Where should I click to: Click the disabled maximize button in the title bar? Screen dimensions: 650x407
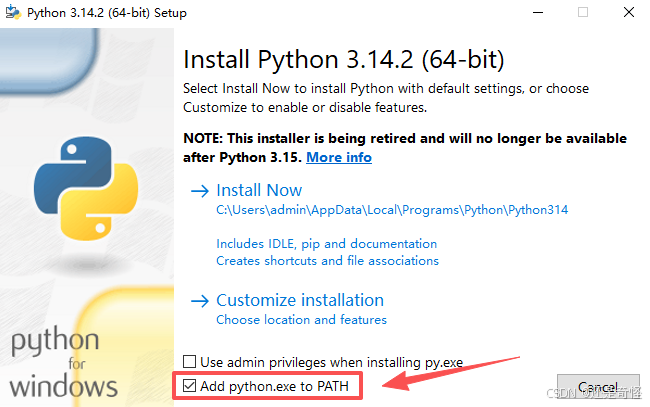pyautogui.click(x=583, y=12)
